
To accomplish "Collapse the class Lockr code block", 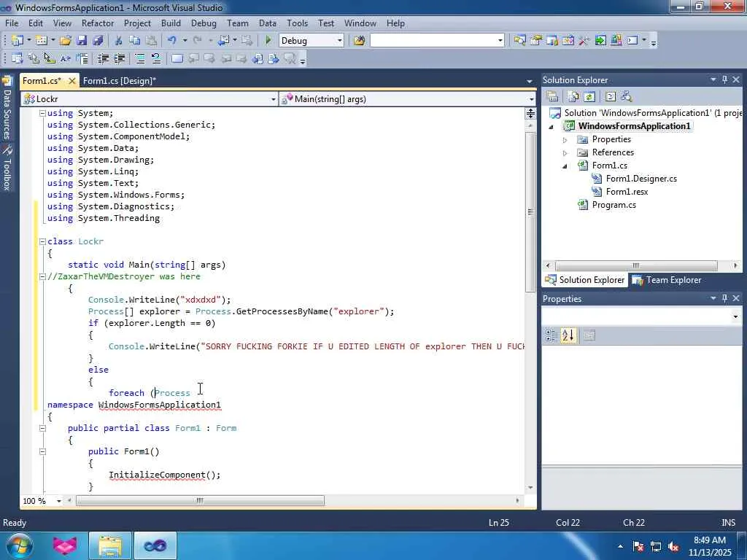I will pos(42,241).
